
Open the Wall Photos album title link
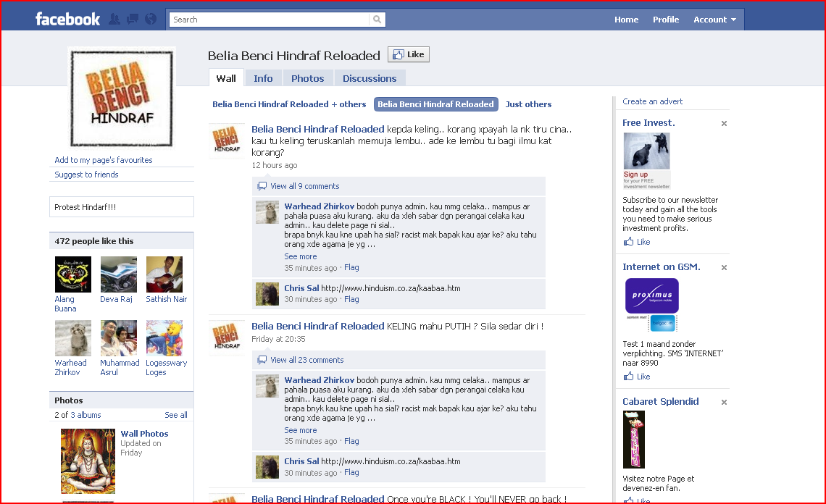point(144,434)
